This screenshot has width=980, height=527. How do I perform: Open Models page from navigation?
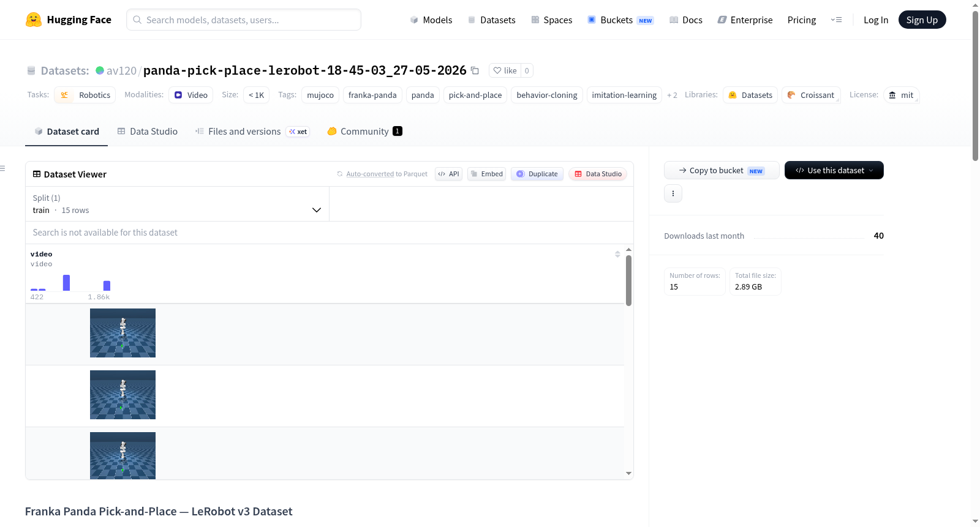[x=431, y=20]
